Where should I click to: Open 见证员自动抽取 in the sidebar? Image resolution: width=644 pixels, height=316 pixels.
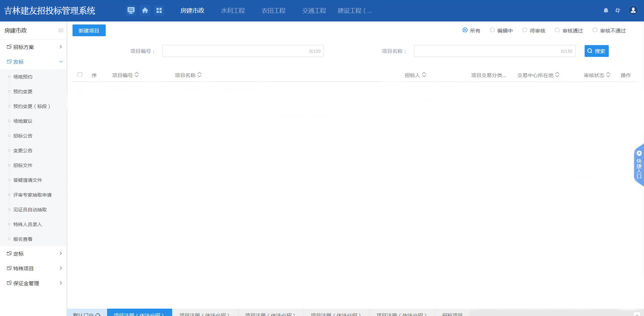[30, 210]
